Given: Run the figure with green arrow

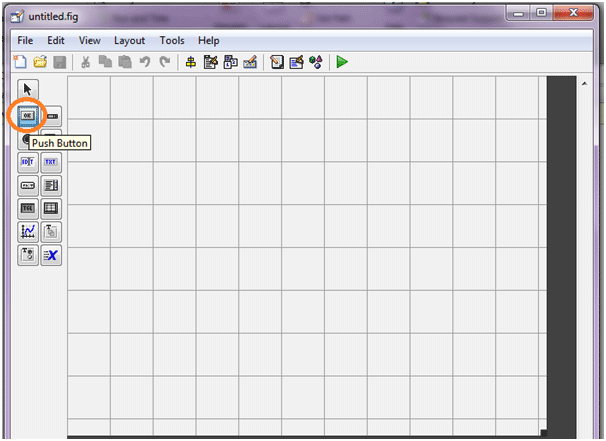Looking at the screenshot, I should 342,62.
